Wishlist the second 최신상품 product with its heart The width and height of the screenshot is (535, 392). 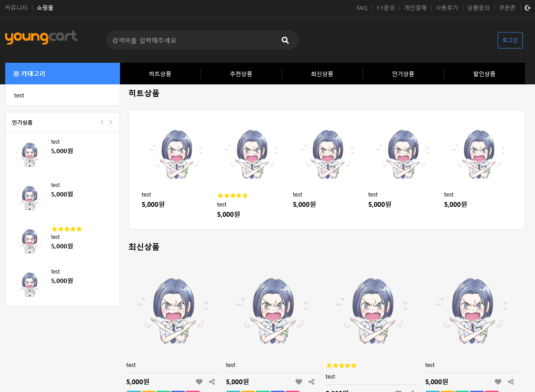298,382
